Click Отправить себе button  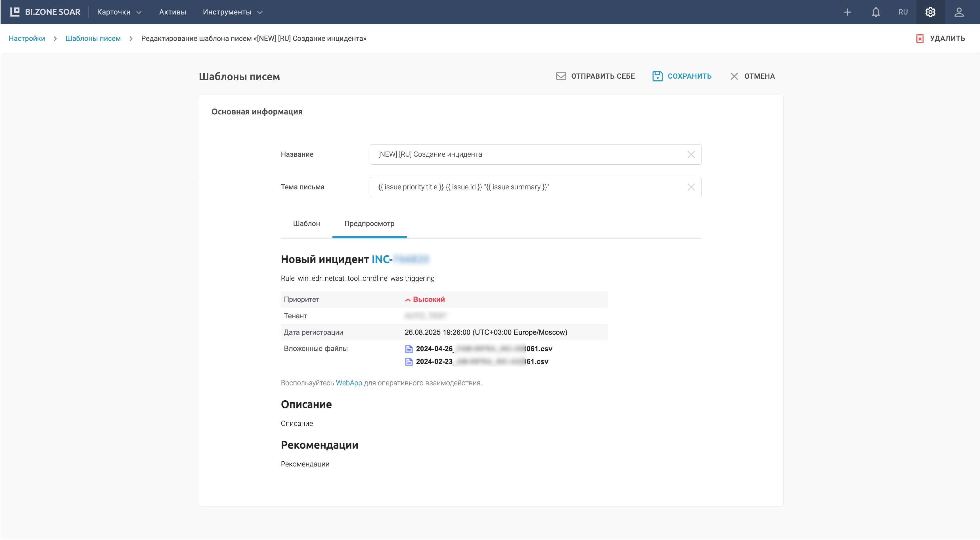pyautogui.click(x=595, y=76)
